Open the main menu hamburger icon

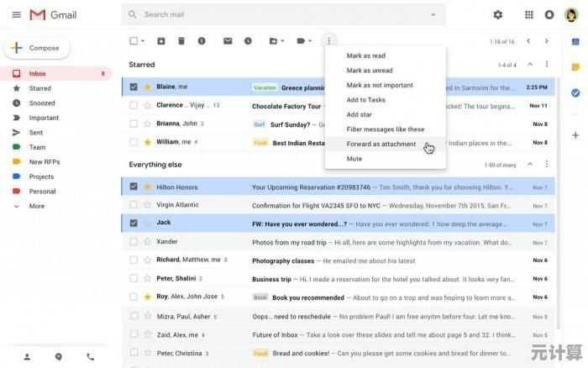coord(16,15)
